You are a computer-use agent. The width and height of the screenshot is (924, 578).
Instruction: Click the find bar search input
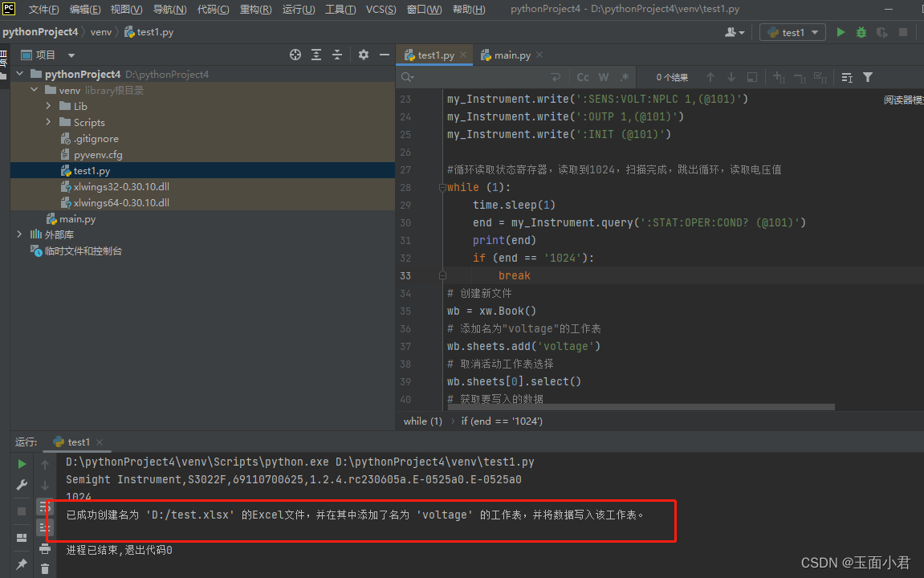pos(480,77)
